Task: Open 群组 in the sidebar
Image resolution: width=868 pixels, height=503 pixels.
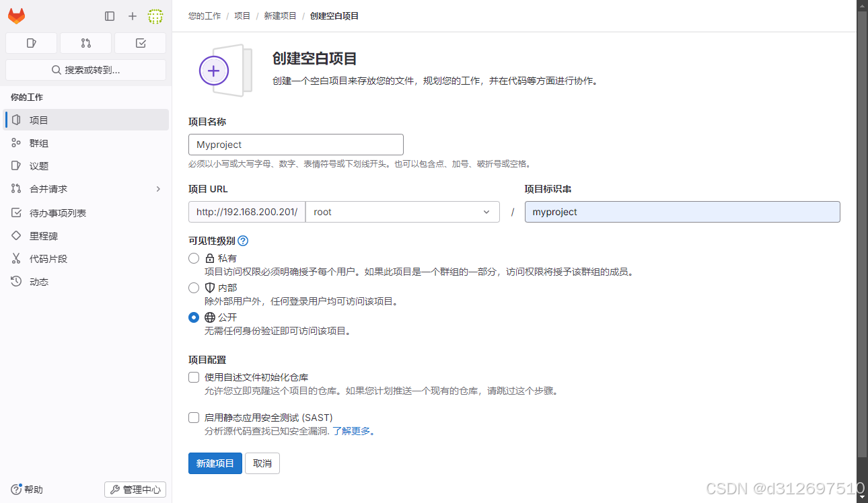Action: 86,143
